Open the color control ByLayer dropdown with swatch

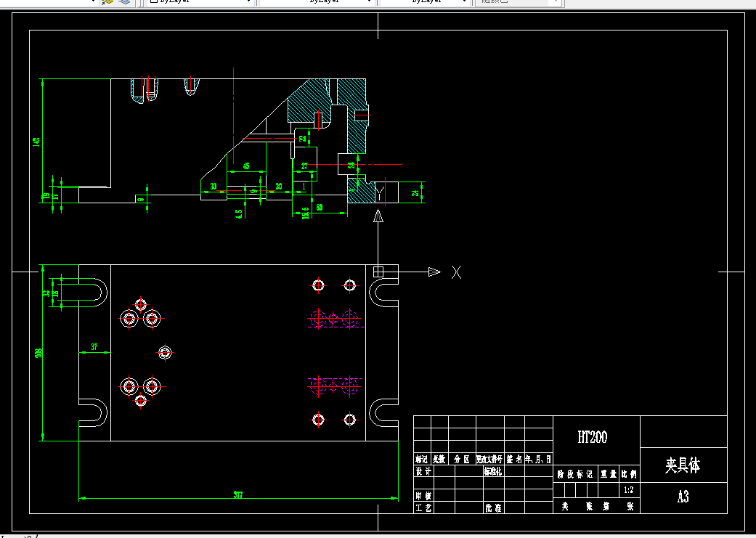tap(200, 2)
